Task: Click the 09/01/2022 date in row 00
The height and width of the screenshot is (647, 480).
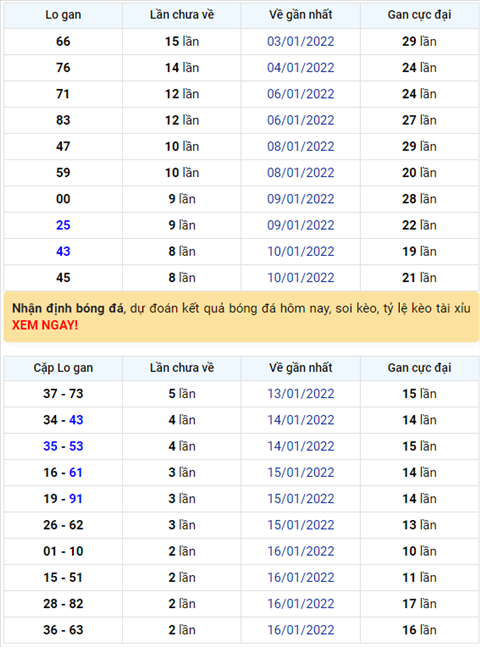Action: tap(300, 199)
